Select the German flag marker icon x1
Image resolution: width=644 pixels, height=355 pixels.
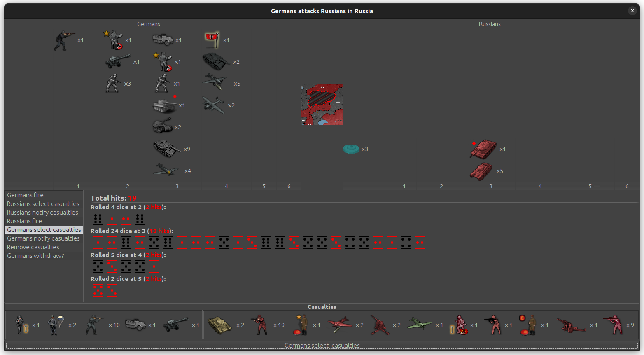click(x=212, y=40)
